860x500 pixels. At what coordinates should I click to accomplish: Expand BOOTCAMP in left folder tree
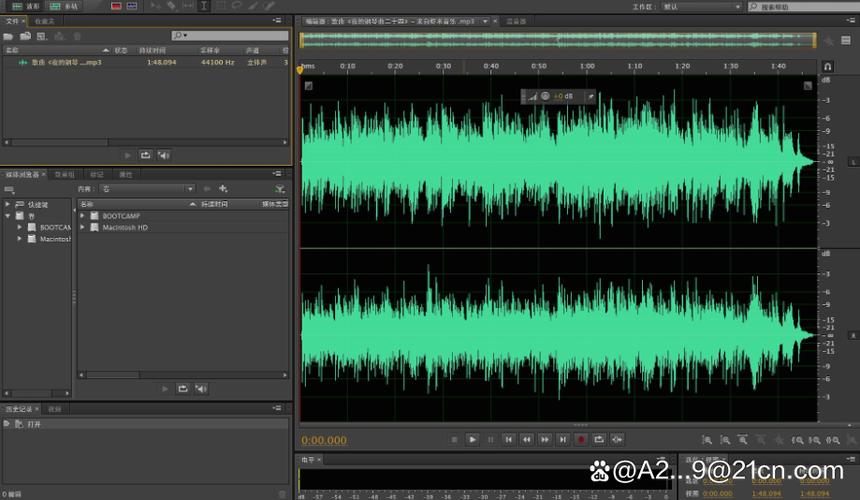[x=20, y=227]
